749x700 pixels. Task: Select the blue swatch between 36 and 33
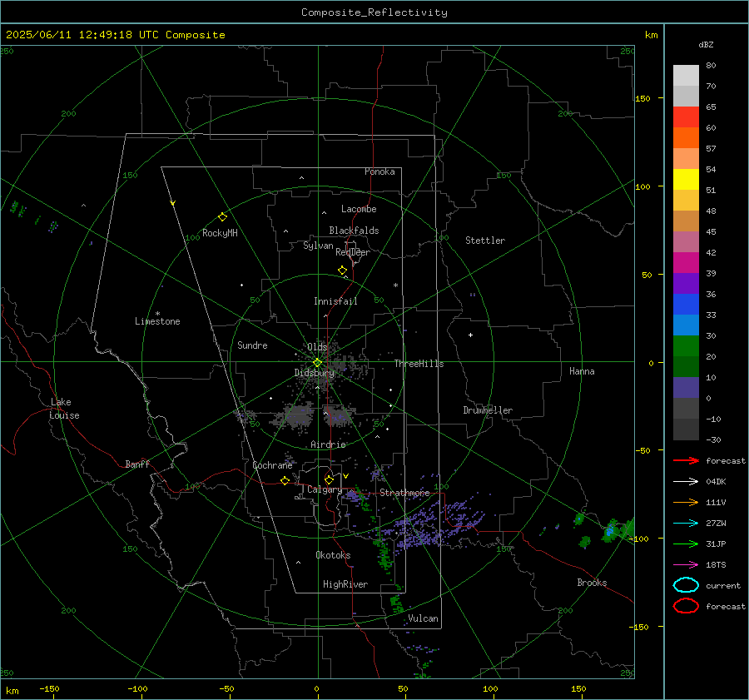(x=686, y=305)
